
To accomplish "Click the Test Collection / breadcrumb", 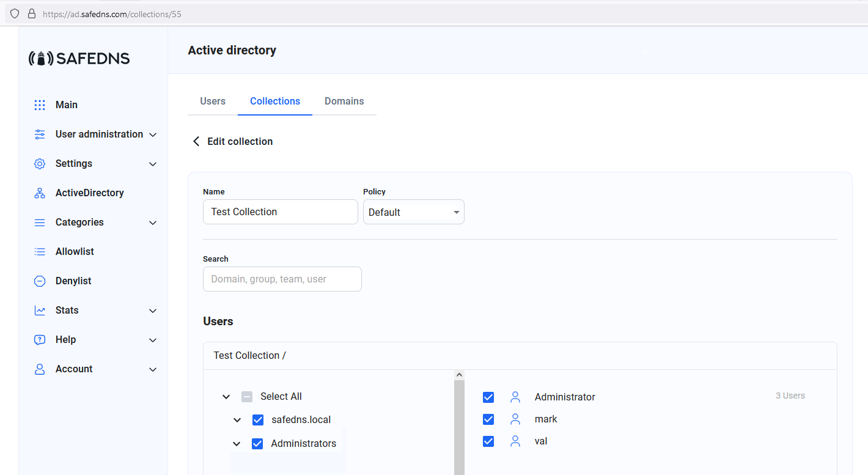I will tap(249, 355).
